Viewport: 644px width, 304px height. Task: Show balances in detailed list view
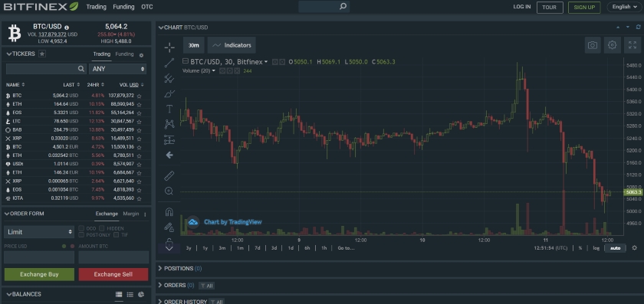point(119,294)
